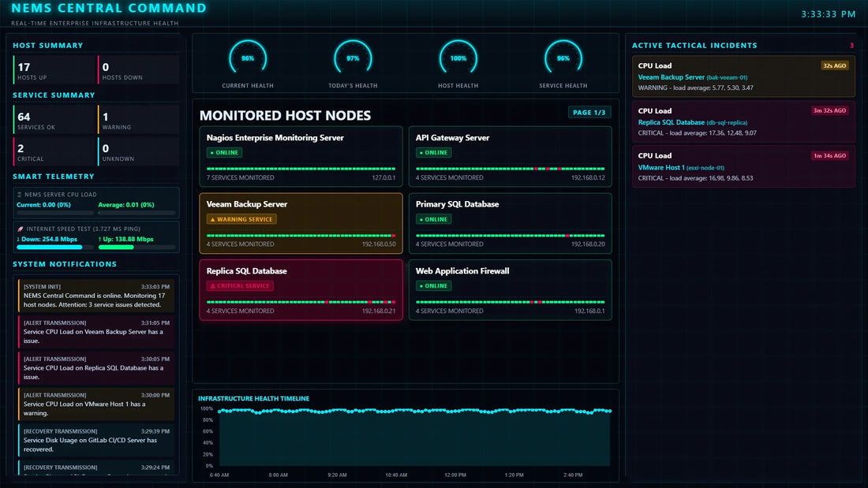
Task: Click the VMware Host 1 warning notification
Action: [95, 404]
